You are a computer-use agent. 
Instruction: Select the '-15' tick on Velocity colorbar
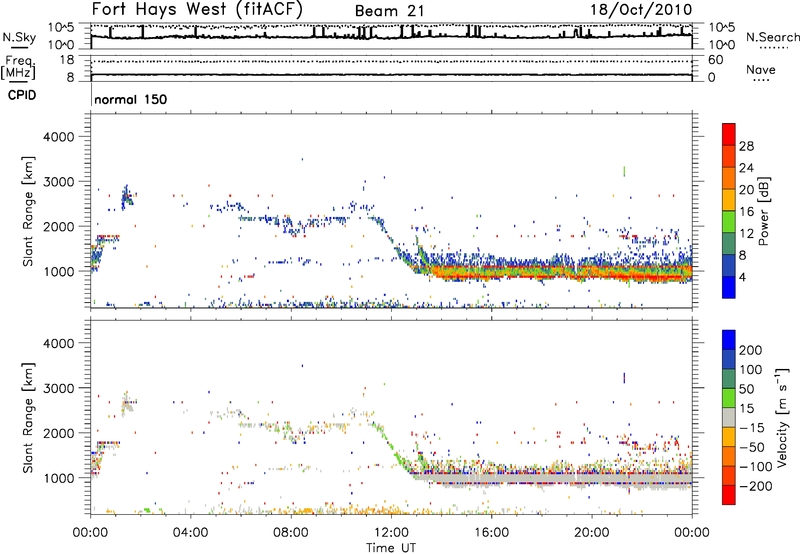coord(752,428)
